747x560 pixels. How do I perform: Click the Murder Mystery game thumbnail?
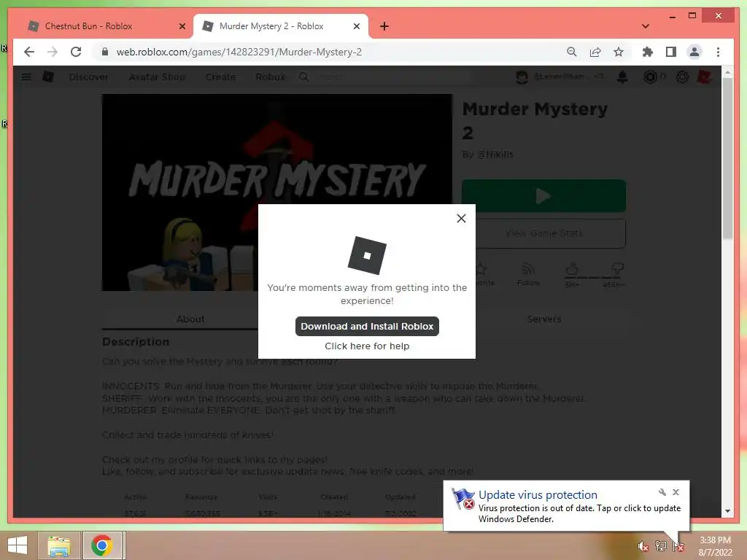pyautogui.click(x=276, y=192)
